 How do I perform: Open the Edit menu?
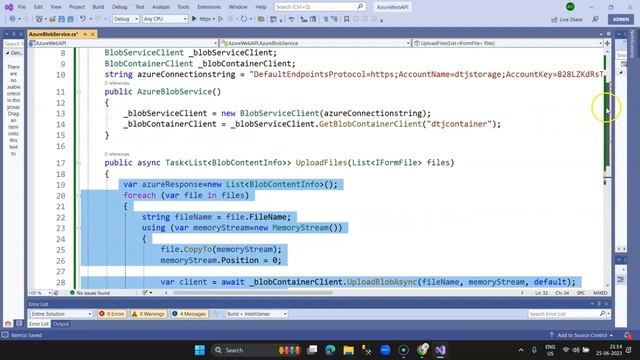point(38,7)
